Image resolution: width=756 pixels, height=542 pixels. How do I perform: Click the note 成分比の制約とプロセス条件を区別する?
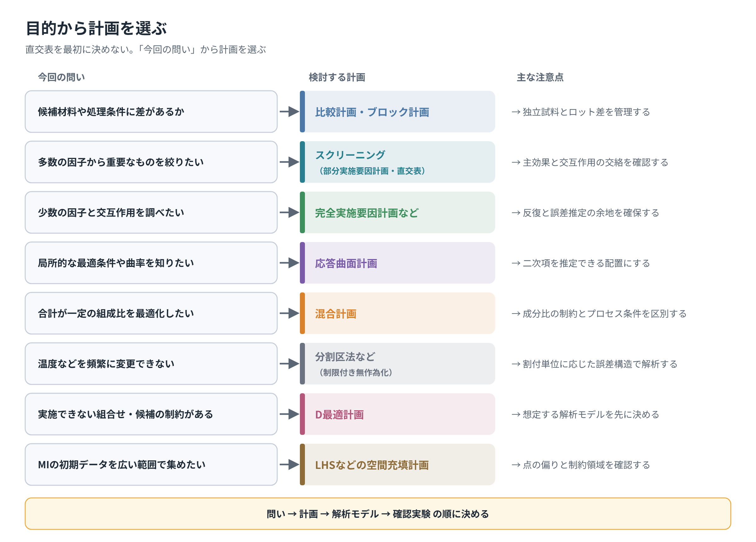point(599,314)
